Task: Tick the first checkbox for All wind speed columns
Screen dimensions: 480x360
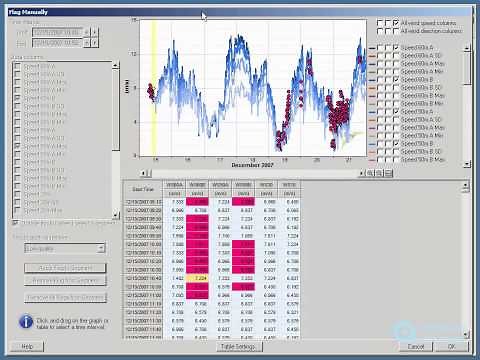Action: point(380,23)
